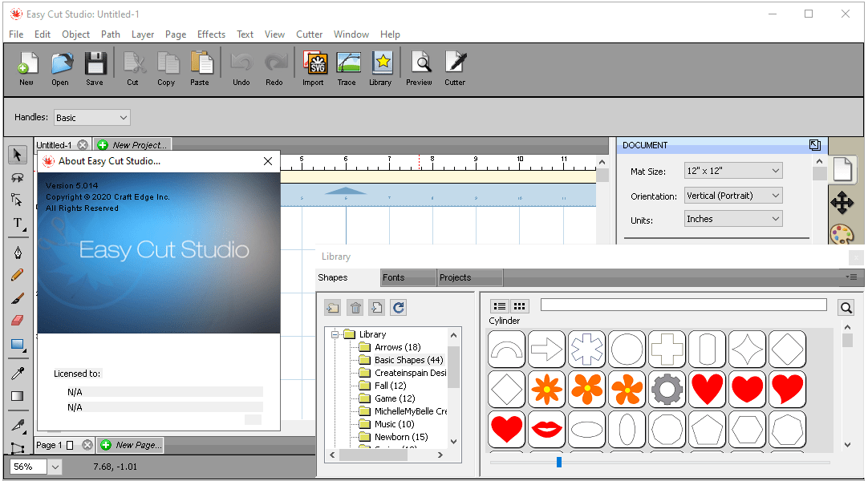Open the Cutter menu in menu bar
Screen dimensions: 868x481
(x=309, y=34)
